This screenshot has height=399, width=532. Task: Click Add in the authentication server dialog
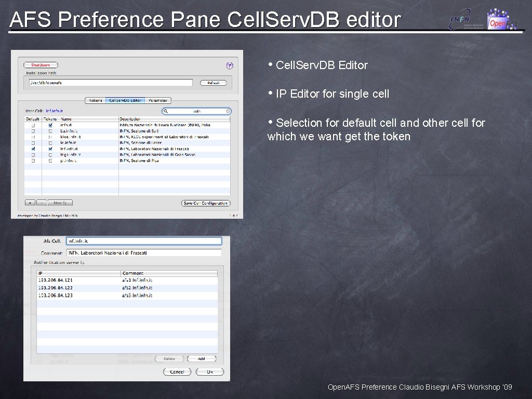pyautogui.click(x=202, y=358)
